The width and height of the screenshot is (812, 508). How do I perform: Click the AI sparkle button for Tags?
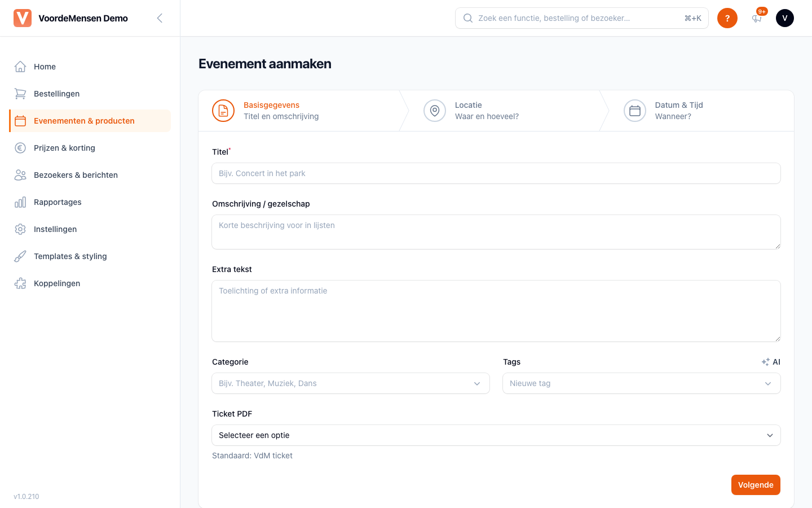[x=771, y=362]
